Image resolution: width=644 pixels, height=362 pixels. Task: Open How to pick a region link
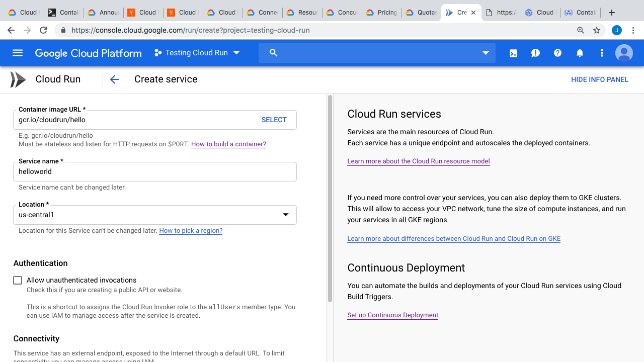pos(191,231)
